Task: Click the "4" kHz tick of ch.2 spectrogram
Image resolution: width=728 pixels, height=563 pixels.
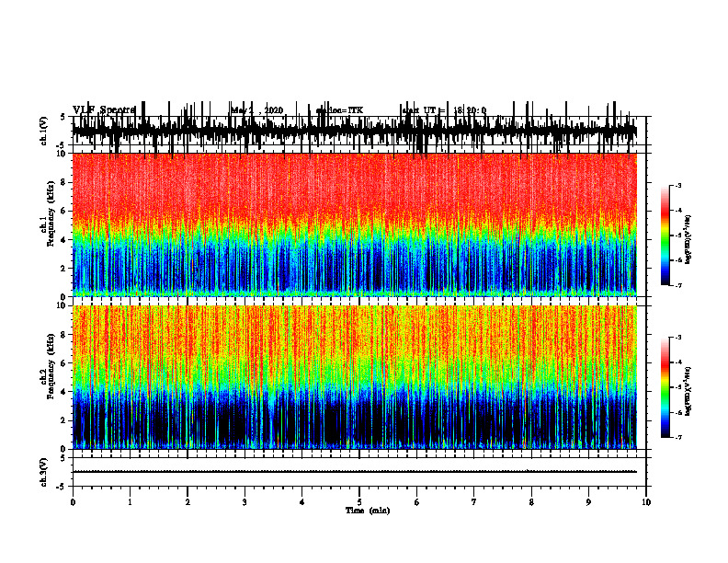Action: click(63, 392)
